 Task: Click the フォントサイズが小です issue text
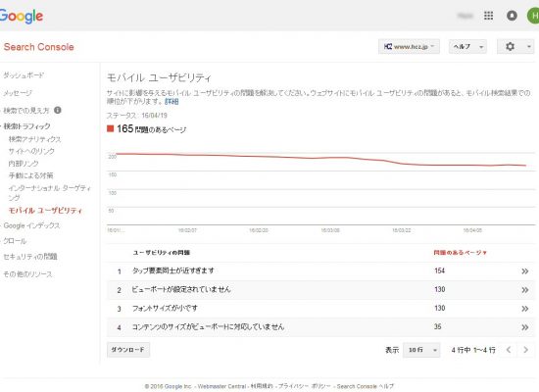point(165,308)
